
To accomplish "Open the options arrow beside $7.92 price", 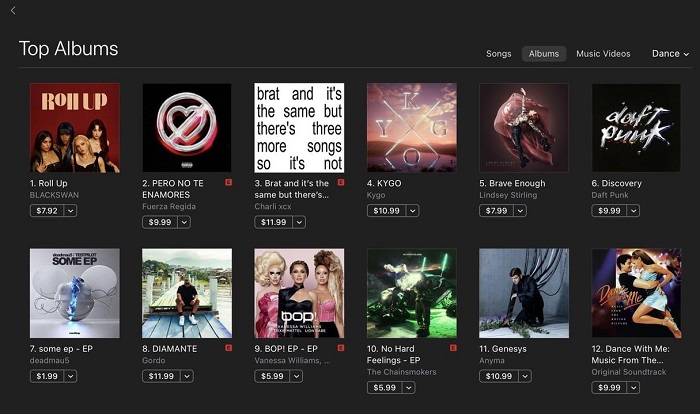I will coord(71,210).
